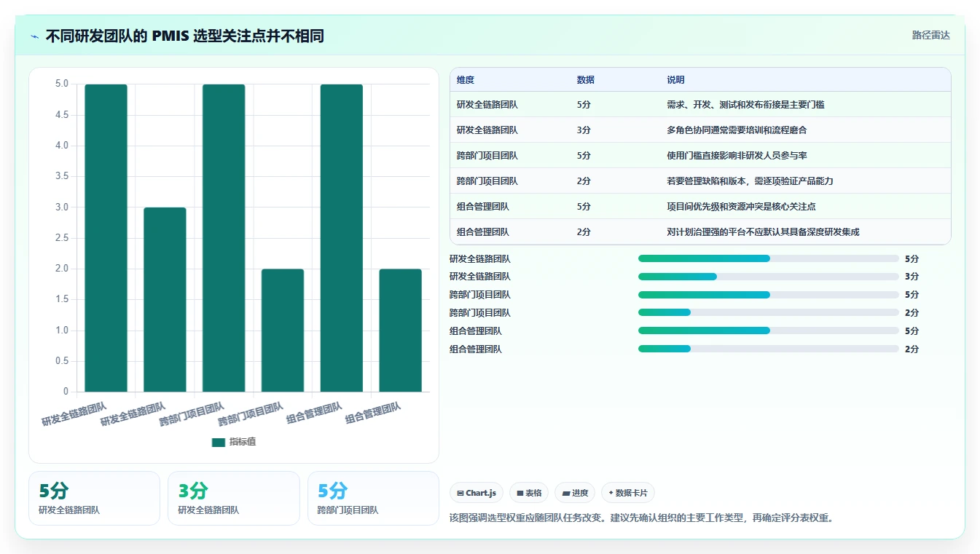Click the chart bar with value 3.0
Screen dimensions: 980x554
tap(165, 300)
